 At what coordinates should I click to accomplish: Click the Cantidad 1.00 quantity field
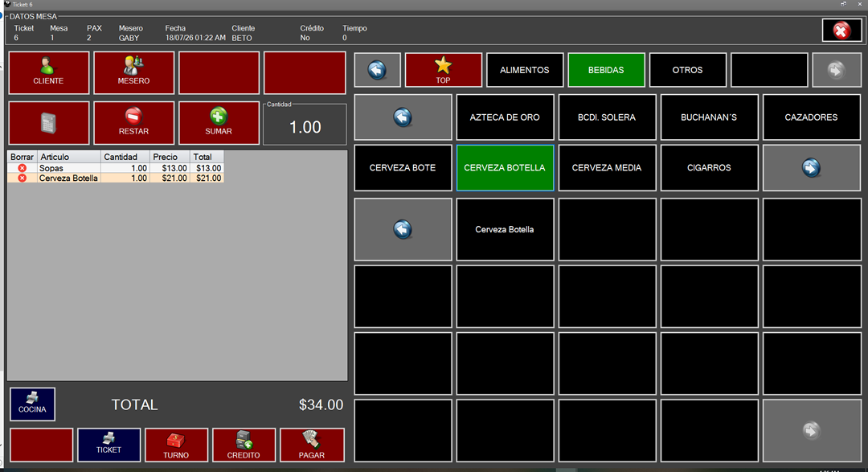305,127
